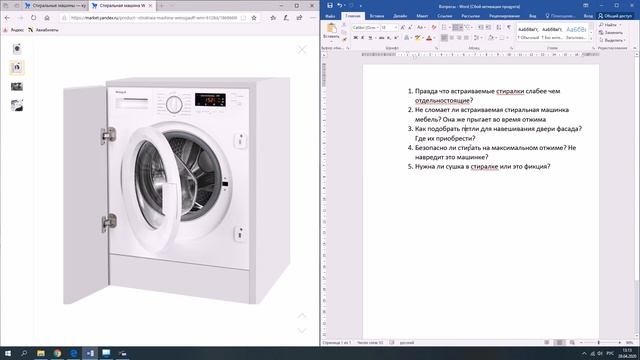640x360 pixels.
Task: Increase font size in Word ribbon
Action: (x=402, y=27)
